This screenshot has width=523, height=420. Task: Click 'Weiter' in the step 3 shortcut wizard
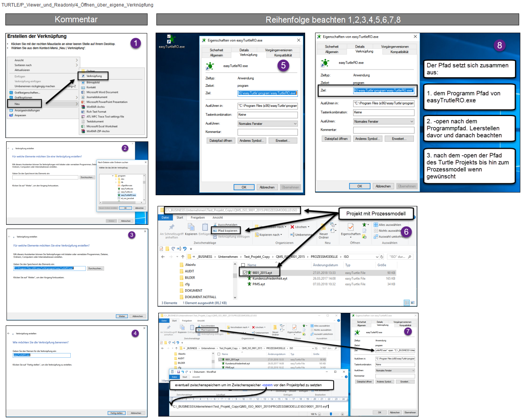click(x=122, y=316)
